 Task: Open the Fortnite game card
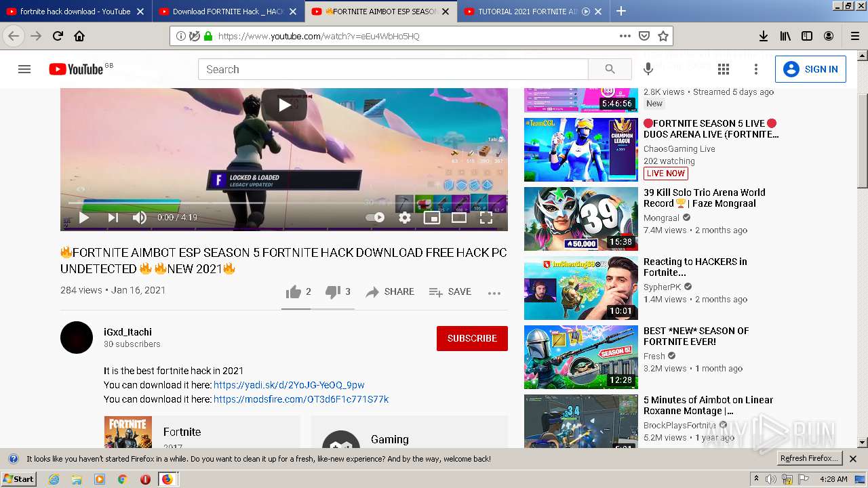tap(202, 432)
